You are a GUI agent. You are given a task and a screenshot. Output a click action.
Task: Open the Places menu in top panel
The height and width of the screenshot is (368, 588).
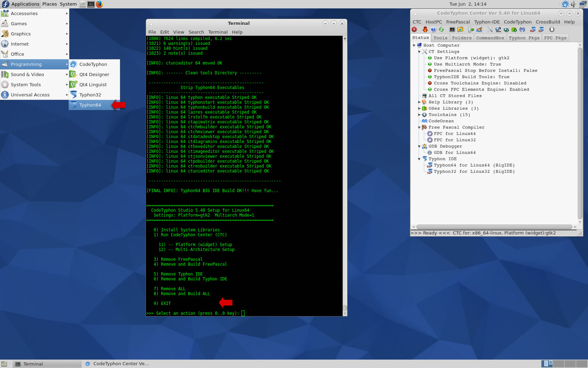click(49, 4)
